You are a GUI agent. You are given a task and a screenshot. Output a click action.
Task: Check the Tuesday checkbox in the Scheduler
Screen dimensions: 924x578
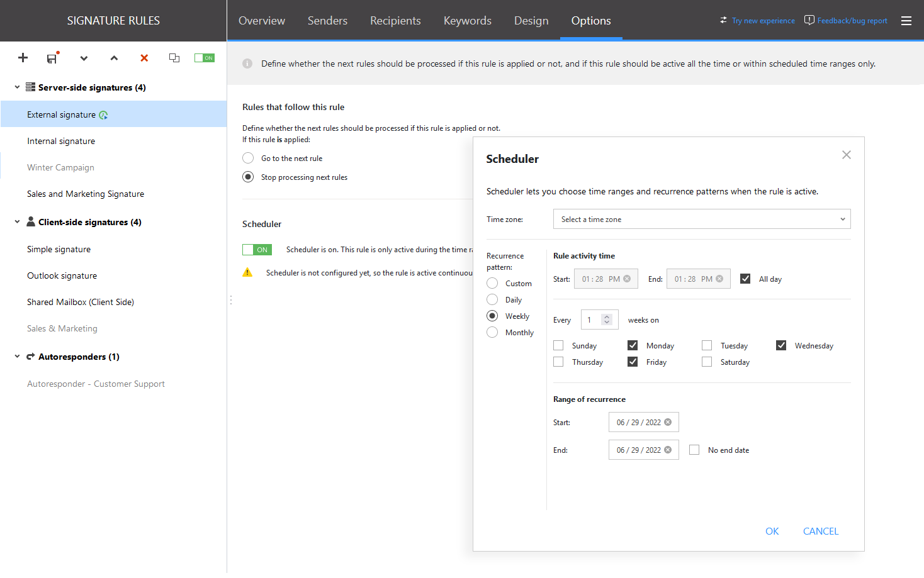coord(706,345)
